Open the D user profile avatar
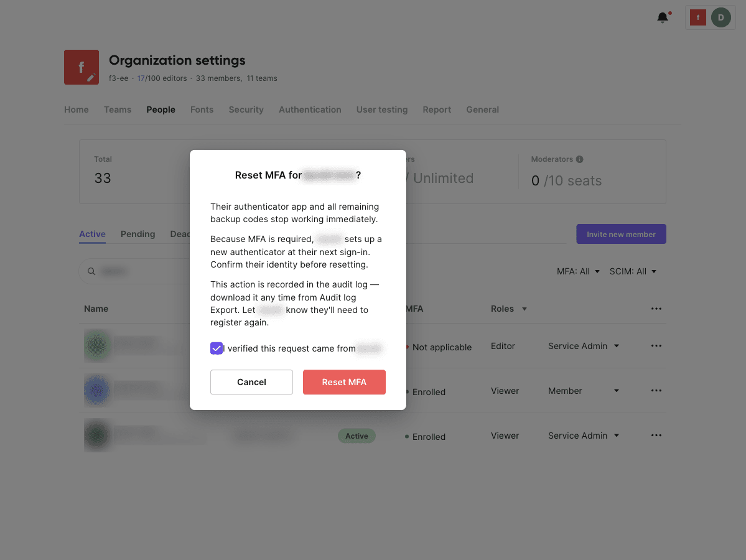 click(x=720, y=17)
